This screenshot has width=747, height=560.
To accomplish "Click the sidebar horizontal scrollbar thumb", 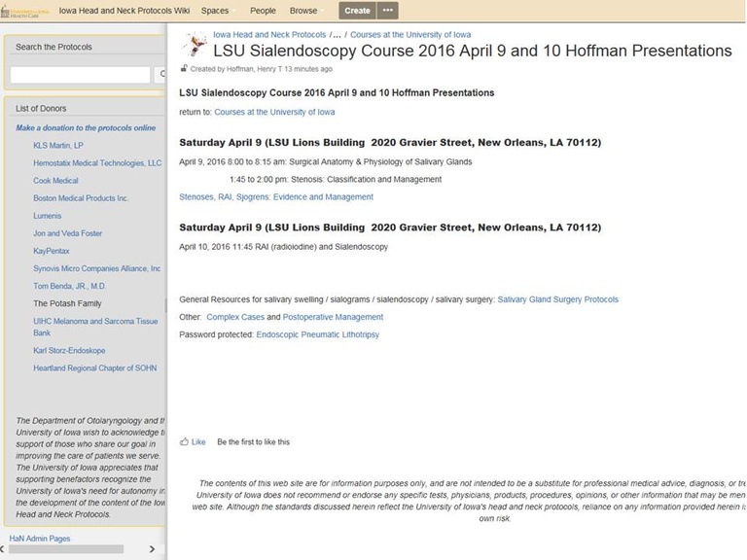I will point(66,549).
